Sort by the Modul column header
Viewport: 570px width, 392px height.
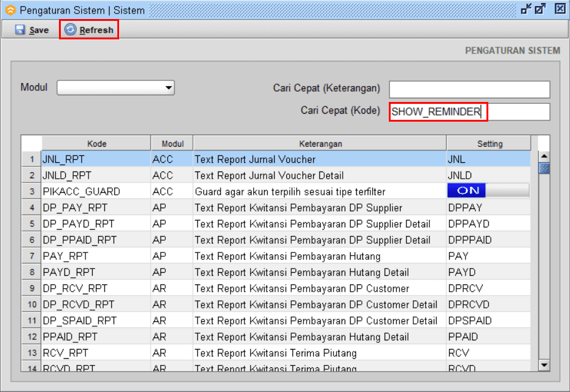point(173,143)
